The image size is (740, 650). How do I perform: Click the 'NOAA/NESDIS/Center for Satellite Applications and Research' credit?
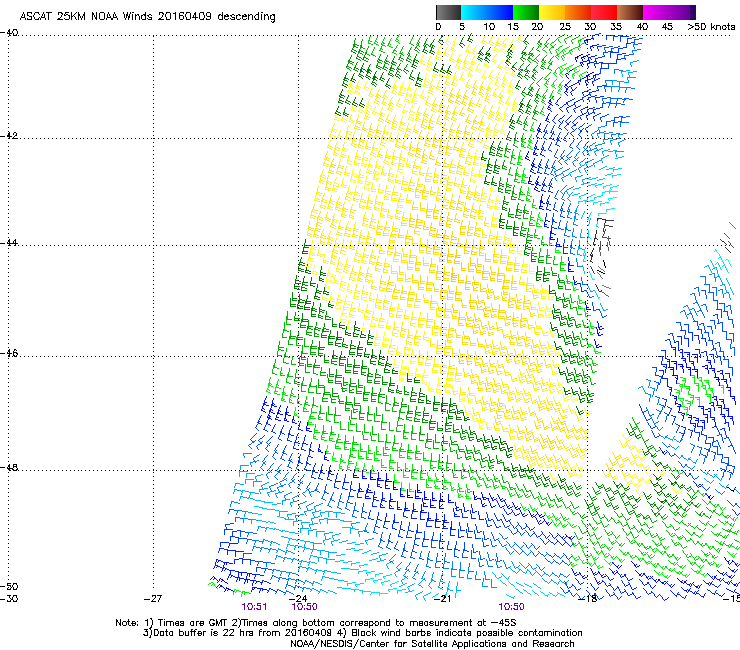coord(432,644)
